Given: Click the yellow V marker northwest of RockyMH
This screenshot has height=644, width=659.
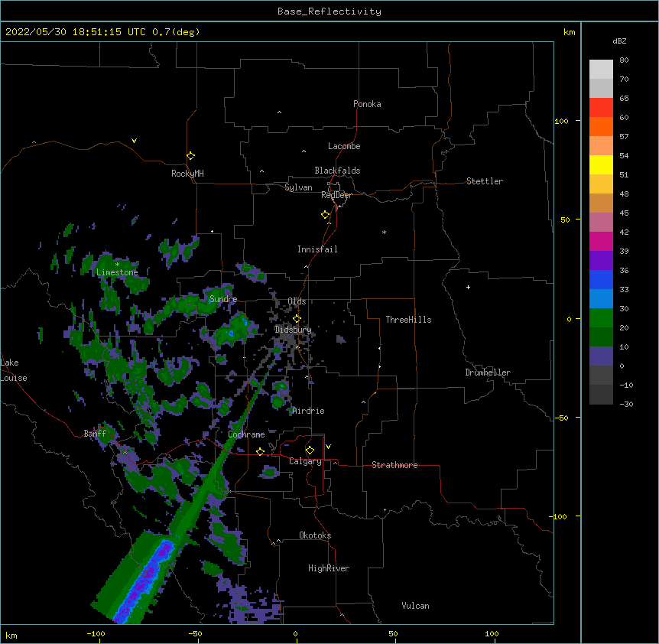Looking at the screenshot, I should pos(134,141).
